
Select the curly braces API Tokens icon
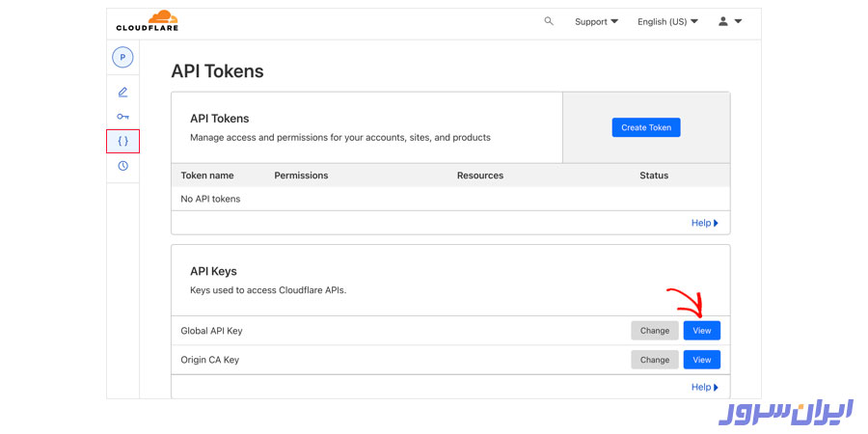pos(122,141)
